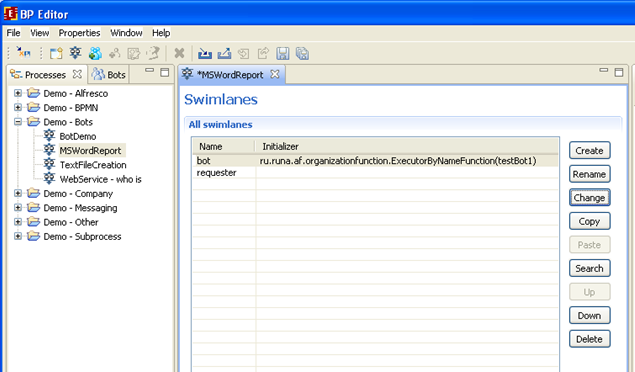Click the WebService process icon in tree
Image resolution: width=635 pixels, height=372 pixels.
tap(49, 179)
